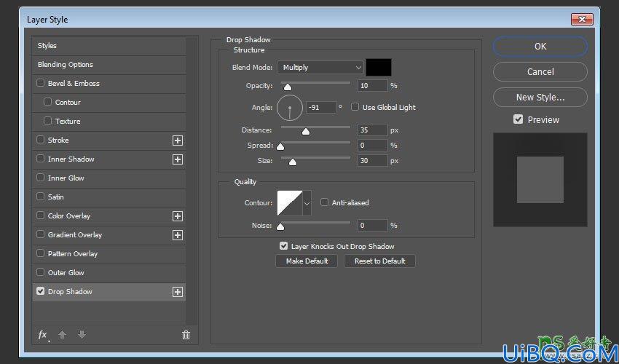Uncheck Layer Knocks Out Drop Shadow
Screen dimensions: 619x364
(283, 246)
